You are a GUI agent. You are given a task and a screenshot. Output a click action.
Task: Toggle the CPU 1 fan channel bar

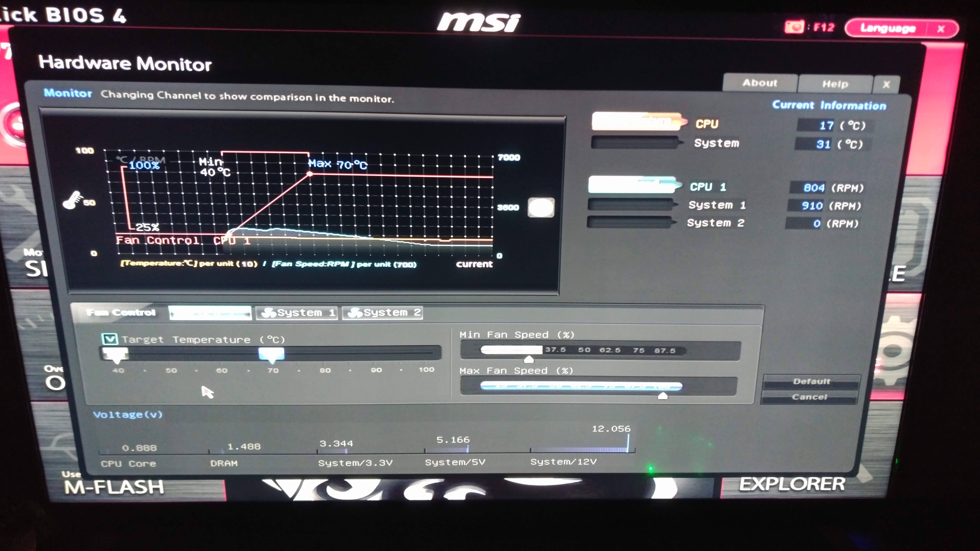click(x=635, y=185)
